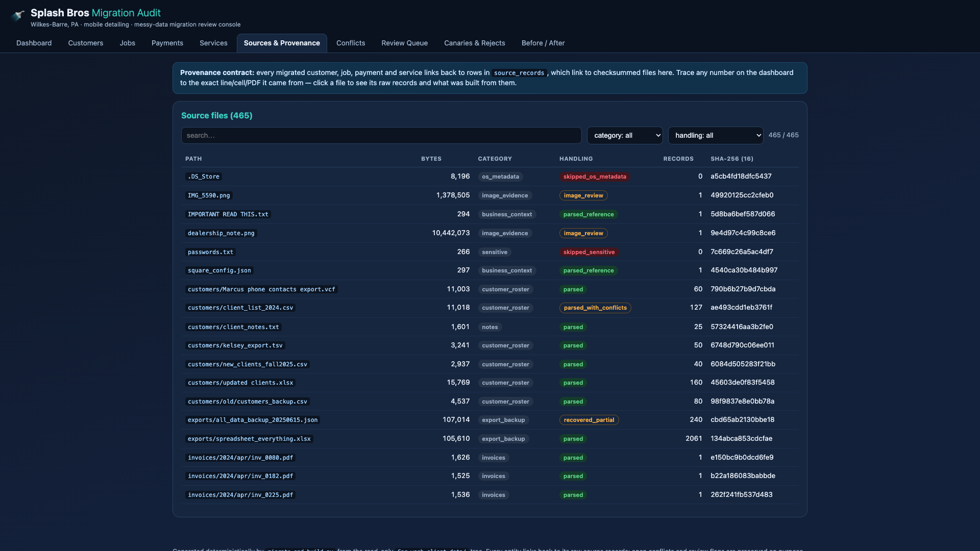Image resolution: width=980 pixels, height=551 pixels.
Task: Sort by the SHA-256 (16) column header
Action: tap(732, 159)
